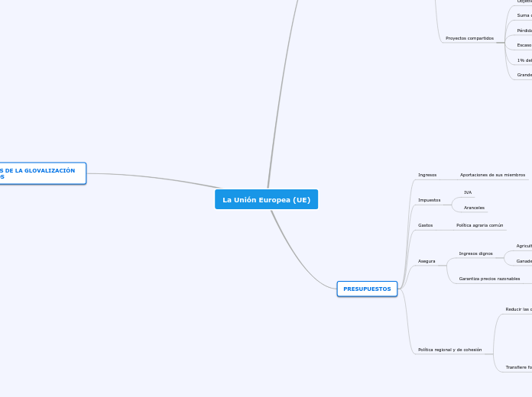Click the 'Asegura' branch
This screenshot has width=532, height=397.
click(427, 261)
